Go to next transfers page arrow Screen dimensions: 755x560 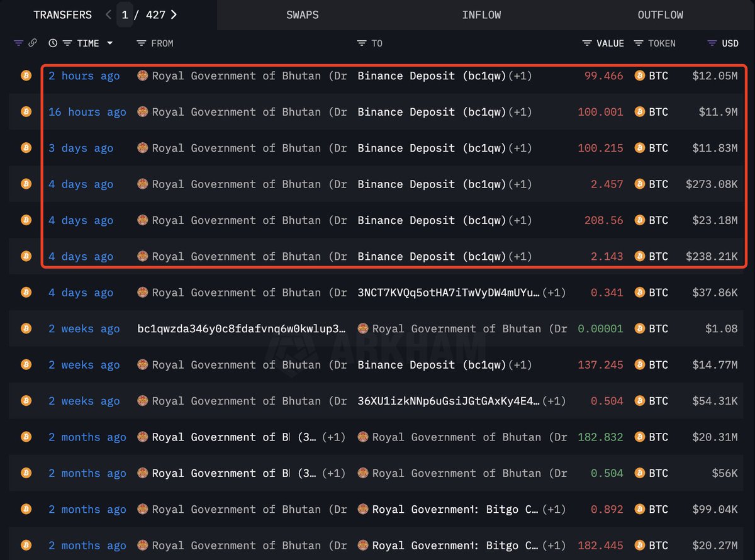174,14
